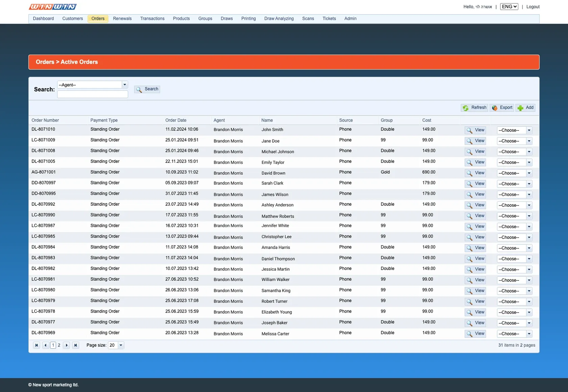Open the Printing menu
This screenshot has width=568, height=392.
point(249,19)
